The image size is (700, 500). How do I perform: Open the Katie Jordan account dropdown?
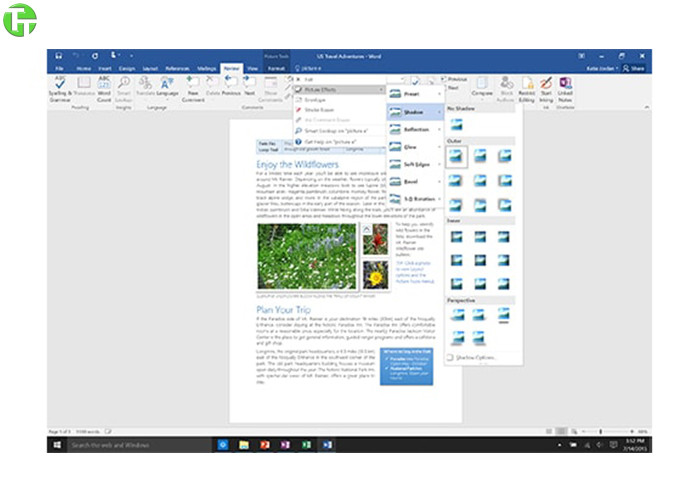602,68
